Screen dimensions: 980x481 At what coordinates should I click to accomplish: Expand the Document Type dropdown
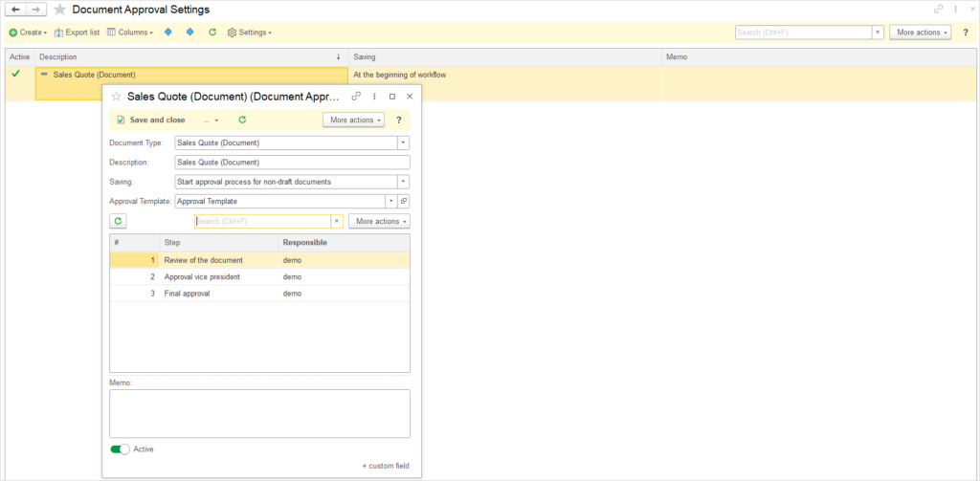[404, 143]
